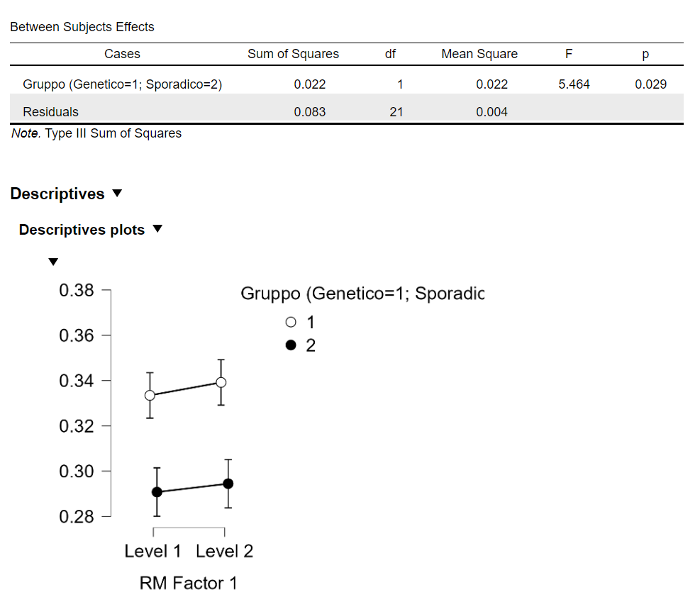This screenshot has height=602, width=700.
Task: Select the filled black data point at Level 2
Action: pyautogui.click(x=228, y=484)
